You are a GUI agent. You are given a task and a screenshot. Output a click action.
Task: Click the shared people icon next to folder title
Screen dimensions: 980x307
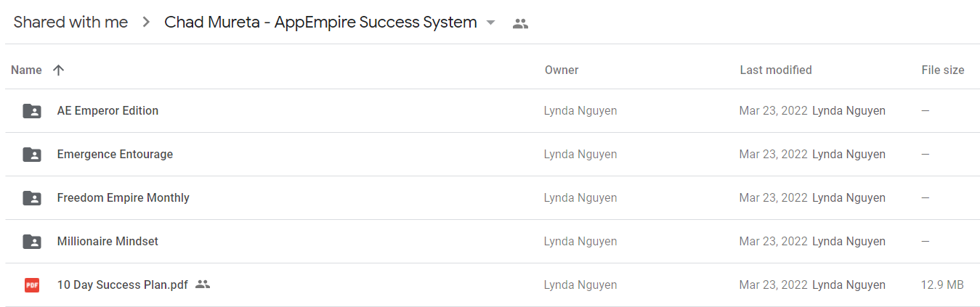(520, 23)
